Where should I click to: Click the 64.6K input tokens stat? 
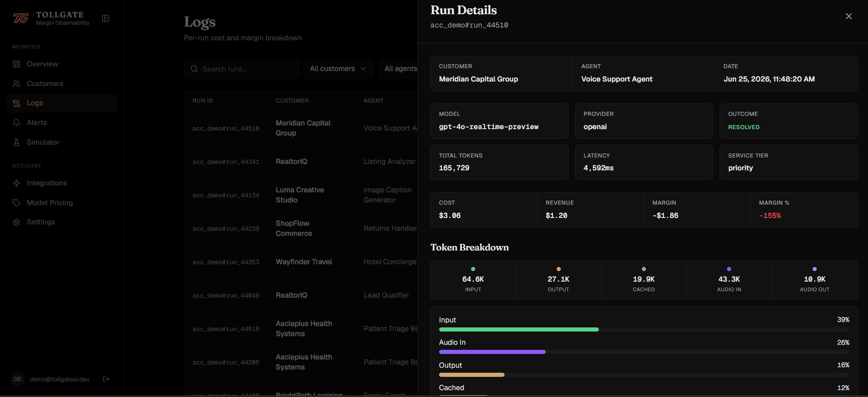coord(473,279)
